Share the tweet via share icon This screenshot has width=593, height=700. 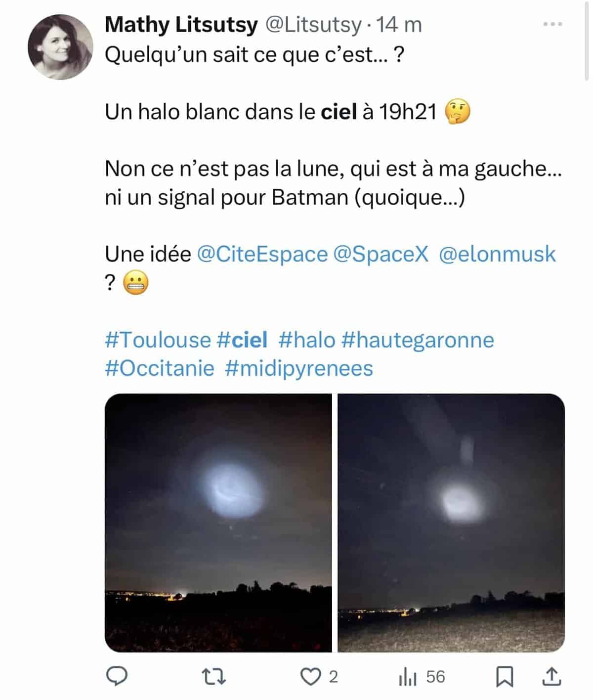click(x=551, y=677)
